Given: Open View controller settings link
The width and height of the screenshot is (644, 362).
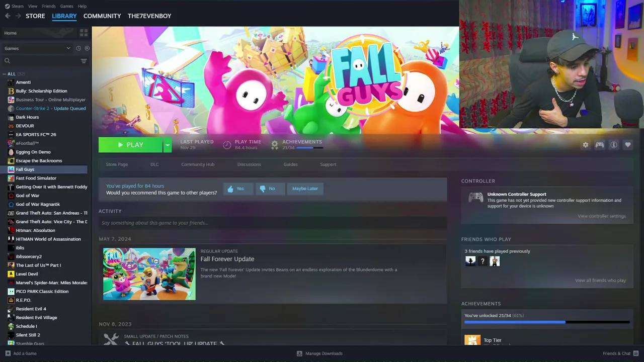Looking at the screenshot, I should (602, 216).
